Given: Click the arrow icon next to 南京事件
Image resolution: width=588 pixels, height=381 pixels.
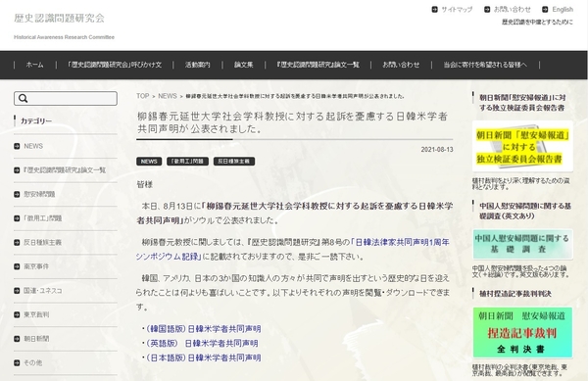Looking at the screenshot, I should (x=17, y=266).
